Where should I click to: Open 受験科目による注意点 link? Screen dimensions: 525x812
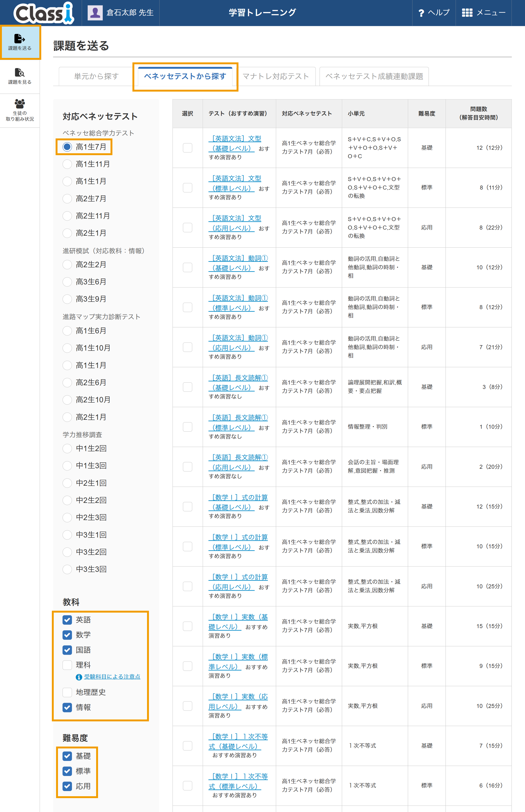[112, 677]
